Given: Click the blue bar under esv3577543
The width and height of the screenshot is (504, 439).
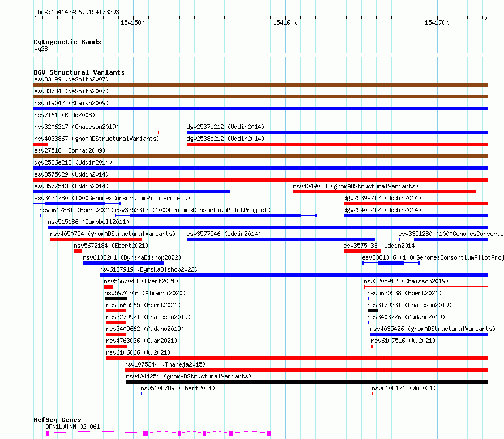Looking at the screenshot, I should 132,192.
